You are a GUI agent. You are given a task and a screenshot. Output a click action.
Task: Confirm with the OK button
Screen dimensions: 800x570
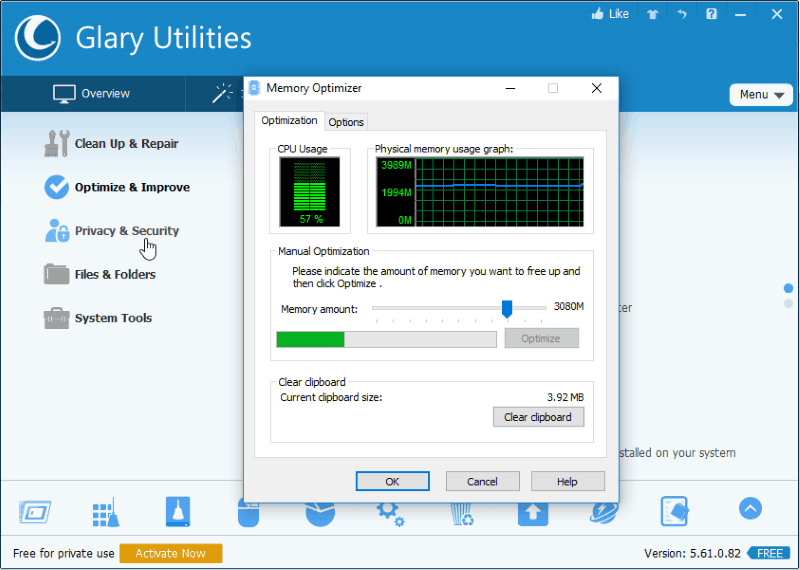point(392,481)
